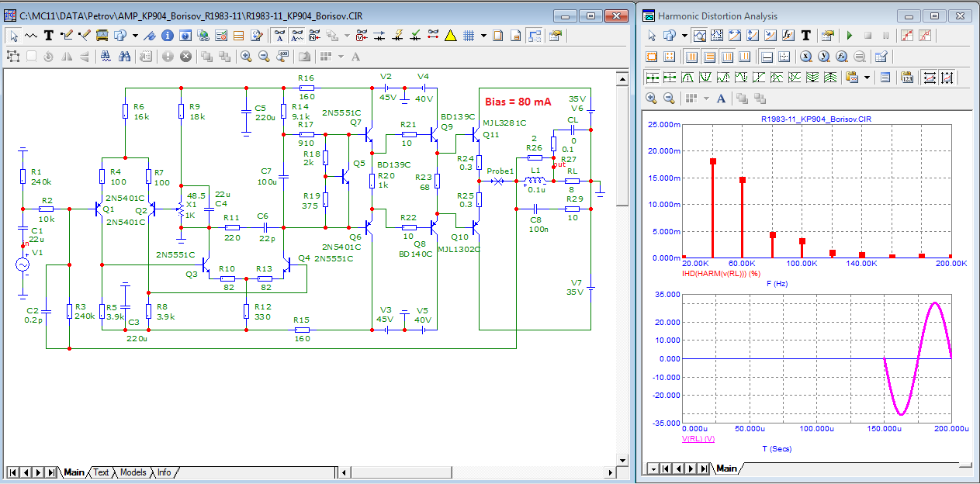Open the Models tab
The height and width of the screenshot is (484, 980).
tap(133, 472)
